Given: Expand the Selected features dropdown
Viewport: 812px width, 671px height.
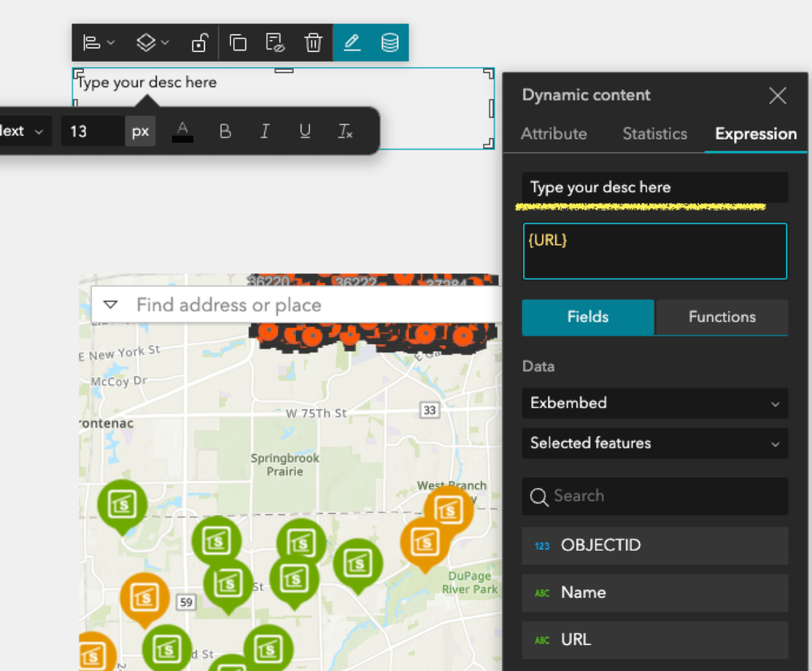Looking at the screenshot, I should click(655, 444).
